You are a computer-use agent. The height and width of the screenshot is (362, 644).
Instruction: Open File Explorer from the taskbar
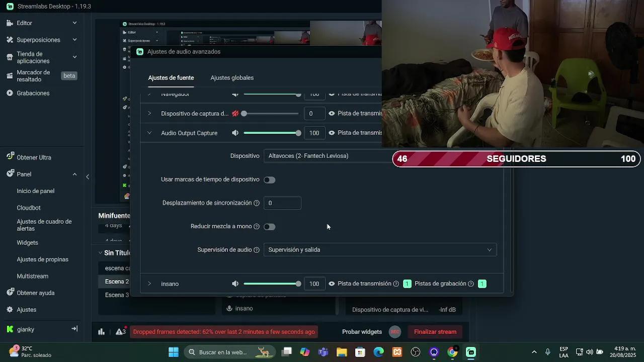[x=342, y=352]
